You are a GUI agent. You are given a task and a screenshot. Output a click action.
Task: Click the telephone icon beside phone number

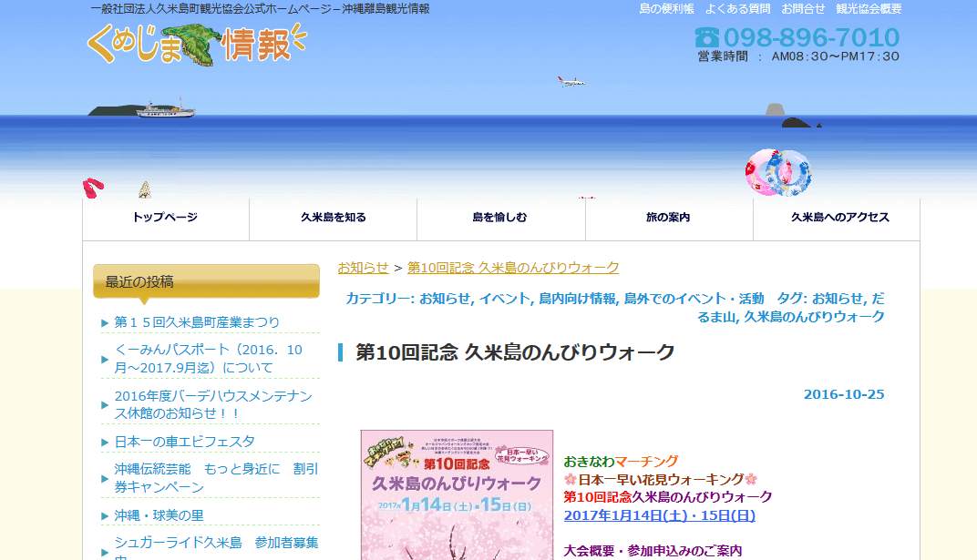pos(706,37)
